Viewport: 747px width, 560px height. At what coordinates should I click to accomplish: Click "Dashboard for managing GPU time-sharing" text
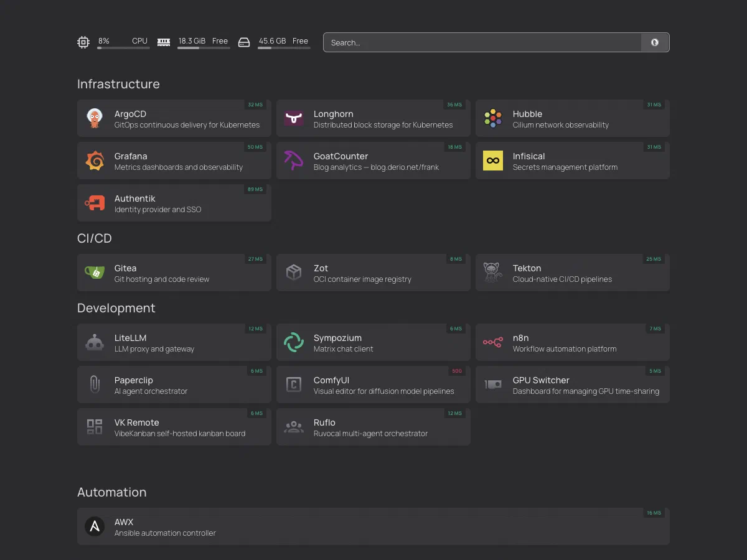[x=586, y=391]
